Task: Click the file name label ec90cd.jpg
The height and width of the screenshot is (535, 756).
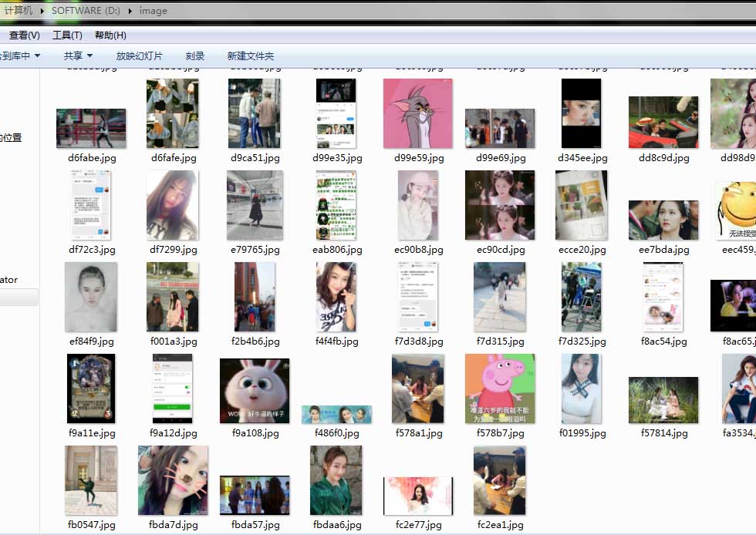Action: tap(501, 250)
